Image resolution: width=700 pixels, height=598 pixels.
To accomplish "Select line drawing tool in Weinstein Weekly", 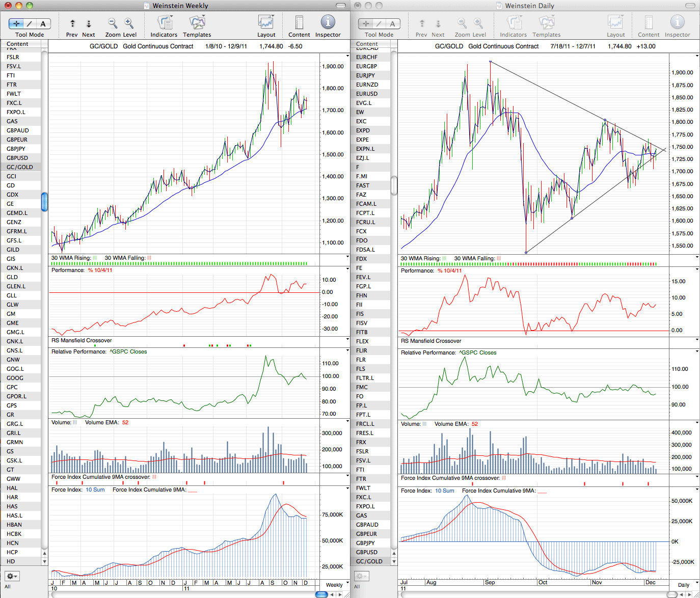I will (x=30, y=24).
